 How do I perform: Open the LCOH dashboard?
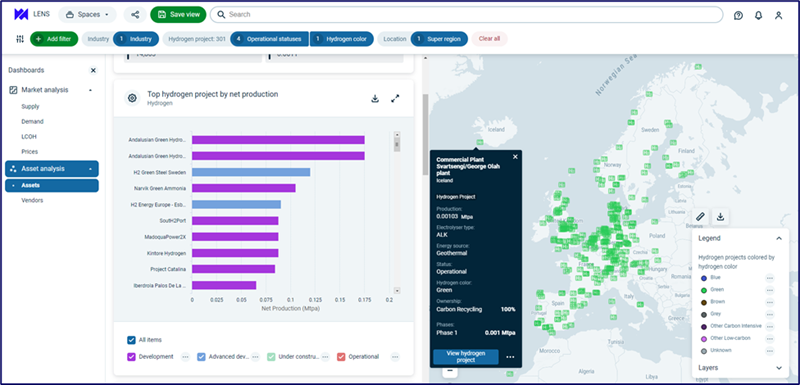pyautogui.click(x=29, y=137)
